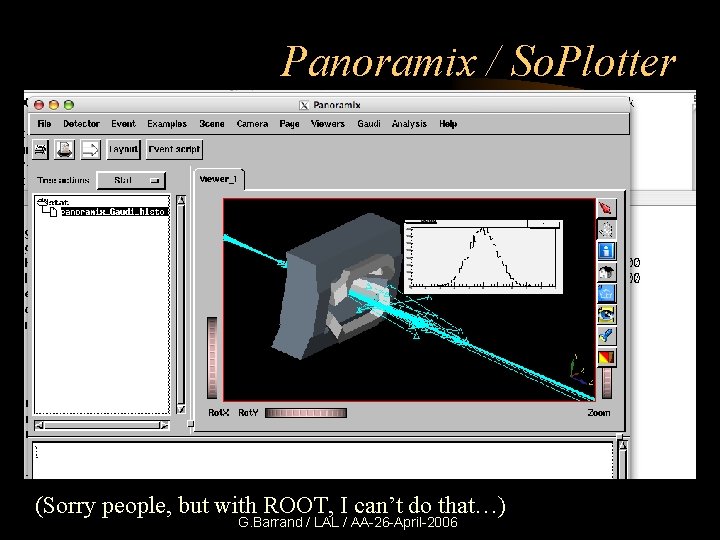The width and height of the screenshot is (720, 540).
Task: Click the tree panel horizontal scrollbar
Action: click(x=101, y=426)
